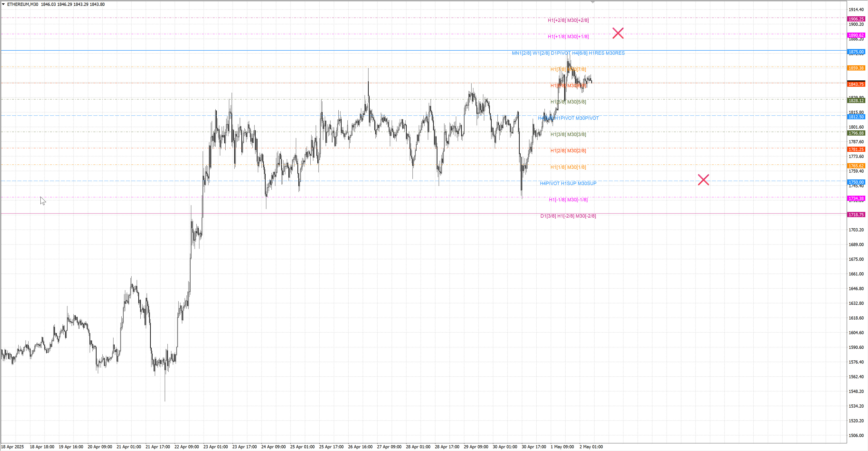
Task: Click the 1843.75 red price tag
Action: click(856, 84)
